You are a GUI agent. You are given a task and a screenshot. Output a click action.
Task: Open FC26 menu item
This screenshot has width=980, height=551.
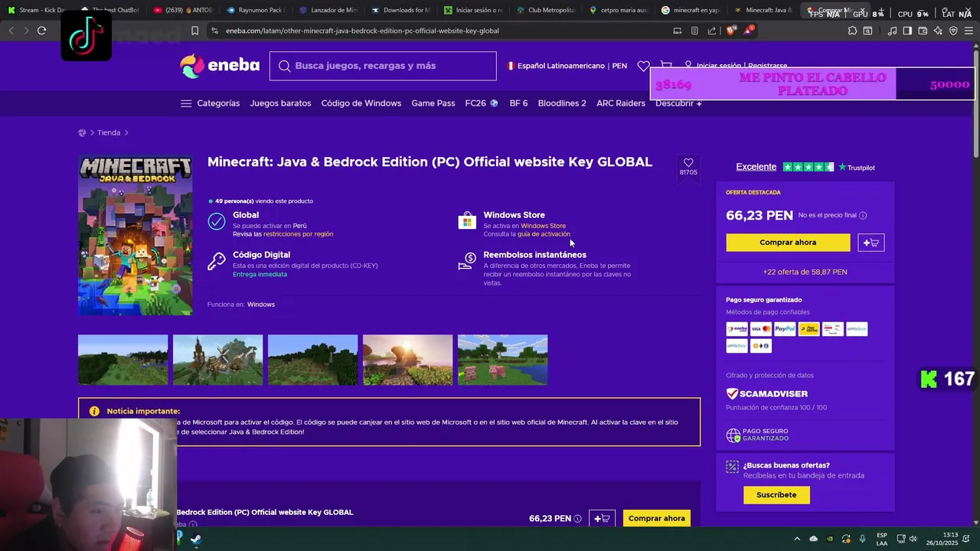pos(481,103)
